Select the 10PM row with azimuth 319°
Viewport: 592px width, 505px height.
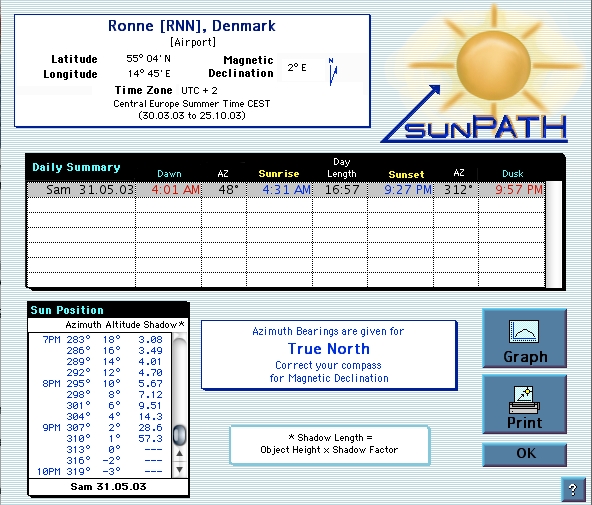point(99,471)
